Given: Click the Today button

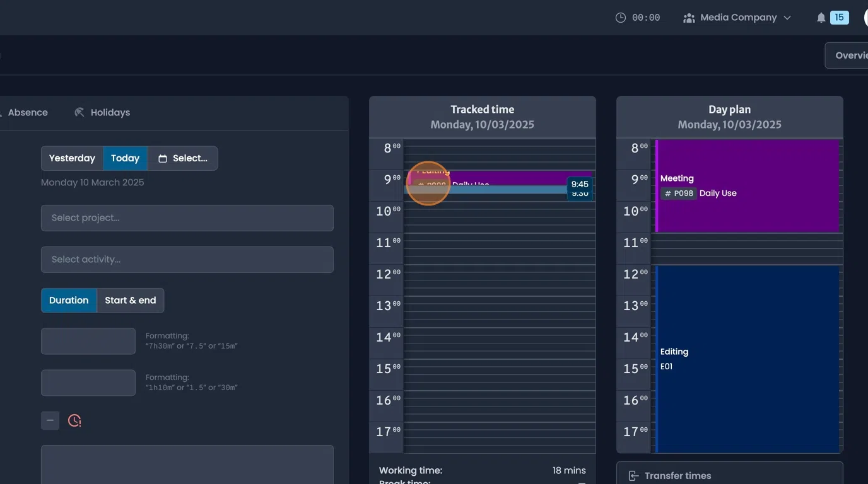Looking at the screenshot, I should coord(124,158).
